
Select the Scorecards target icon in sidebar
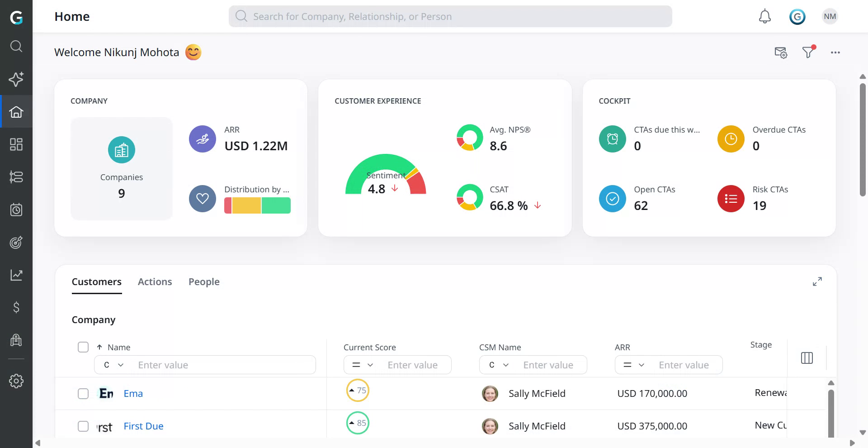16,242
